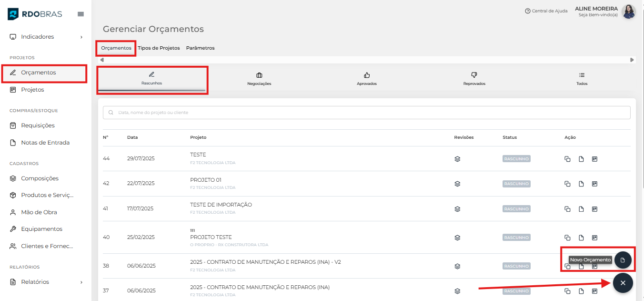Switch to the Tipos de Projetos tab
644x301 pixels.
(159, 48)
